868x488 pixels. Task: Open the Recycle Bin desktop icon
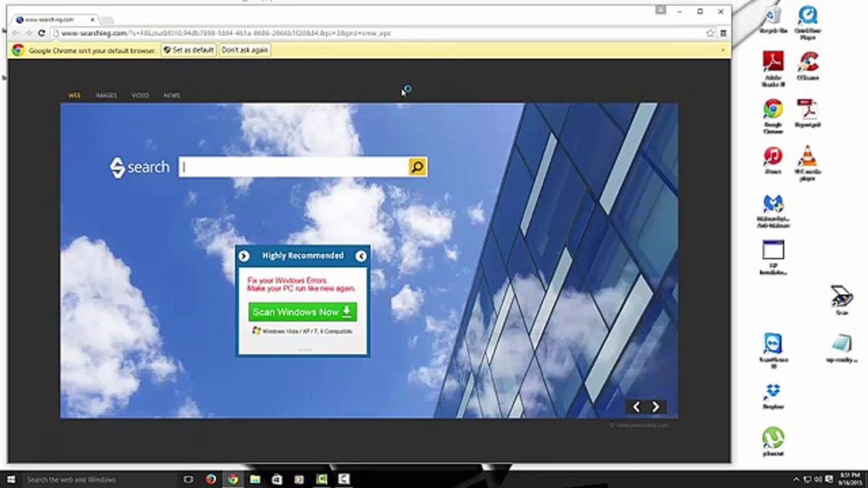[772, 20]
